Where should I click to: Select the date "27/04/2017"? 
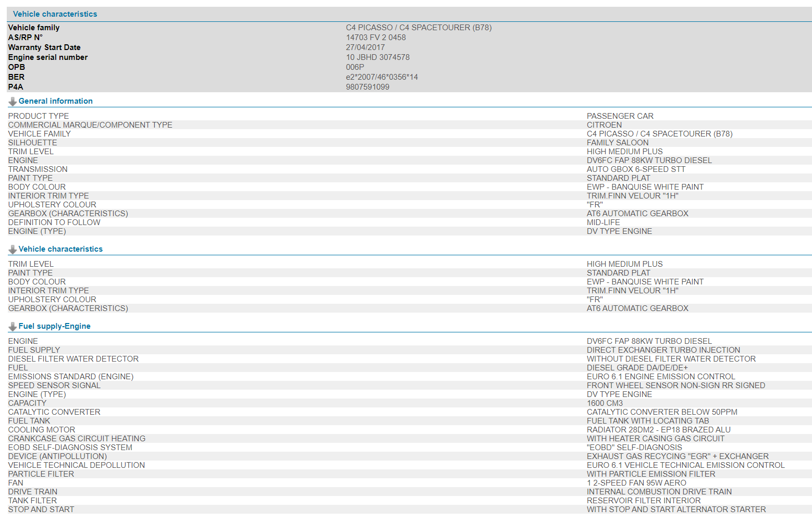[x=365, y=47]
